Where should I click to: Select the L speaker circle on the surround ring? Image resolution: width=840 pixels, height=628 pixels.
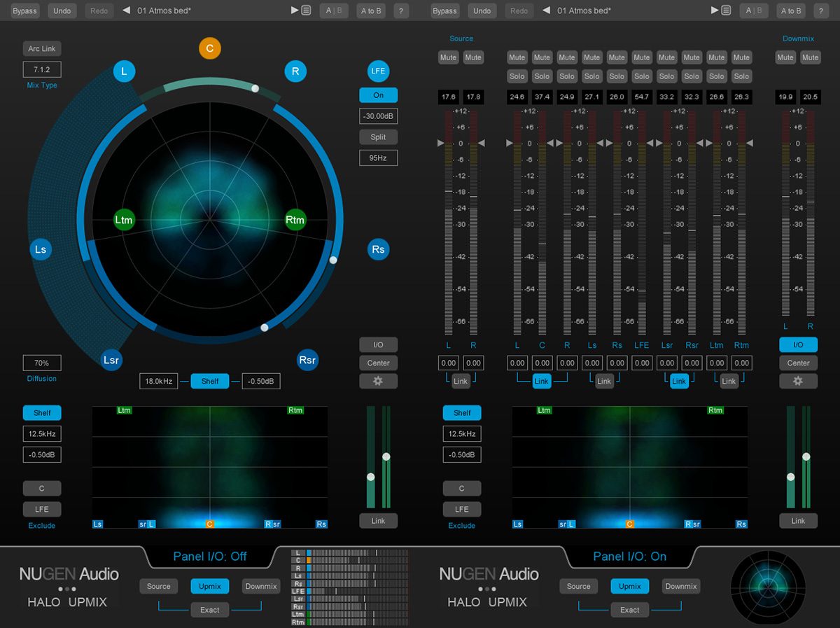point(125,71)
